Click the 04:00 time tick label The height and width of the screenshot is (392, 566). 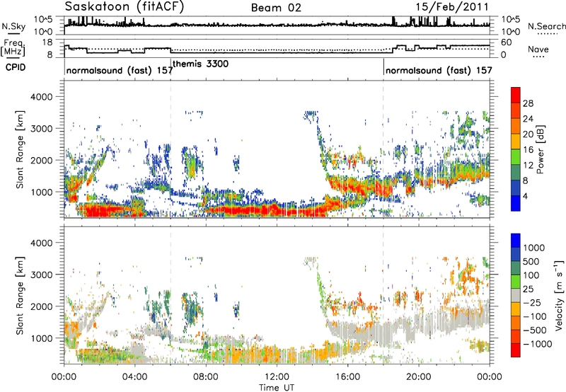[134, 377]
